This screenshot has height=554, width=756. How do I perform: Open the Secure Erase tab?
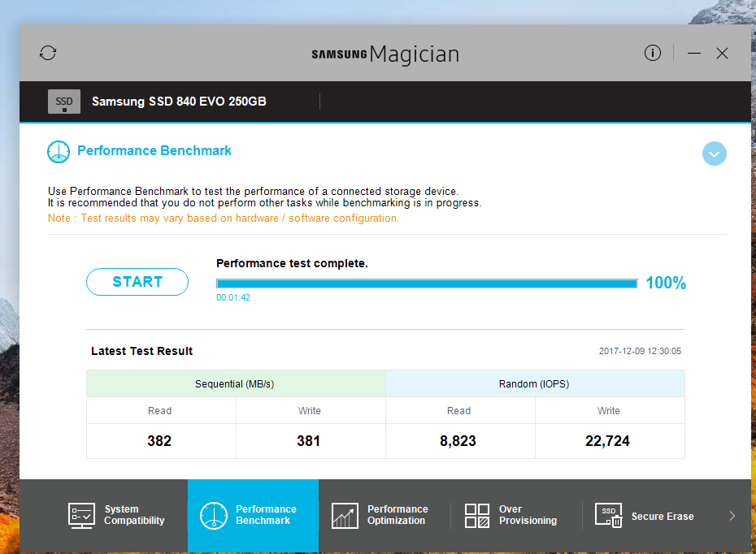[649, 516]
